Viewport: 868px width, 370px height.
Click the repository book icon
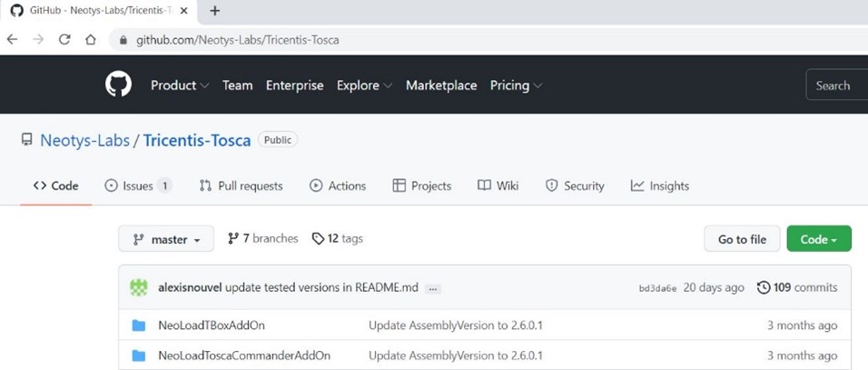point(26,140)
